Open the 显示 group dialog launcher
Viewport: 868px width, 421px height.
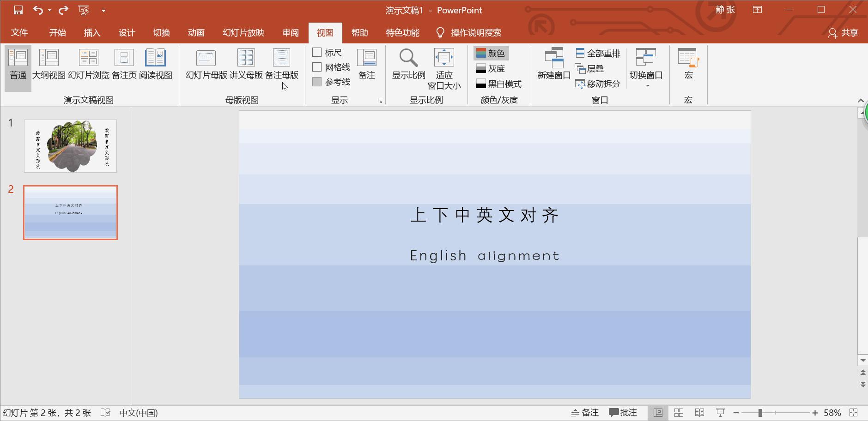pyautogui.click(x=380, y=101)
